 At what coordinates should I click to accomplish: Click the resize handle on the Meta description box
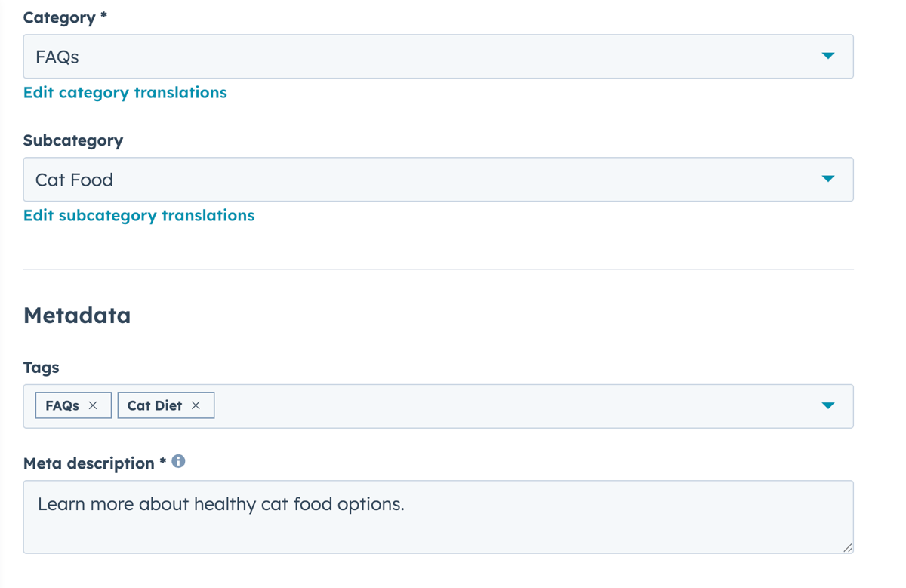[x=848, y=547]
